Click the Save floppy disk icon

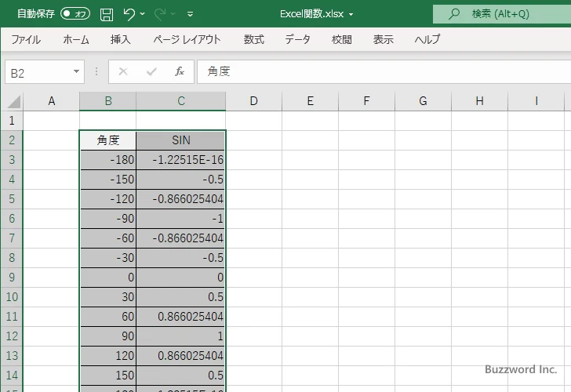[x=107, y=14]
